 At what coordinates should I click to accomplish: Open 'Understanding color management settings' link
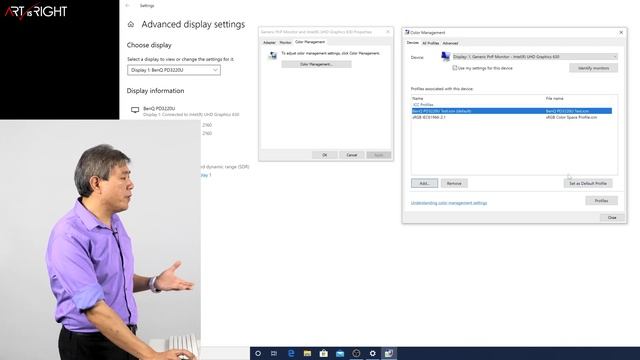coord(449,203)
